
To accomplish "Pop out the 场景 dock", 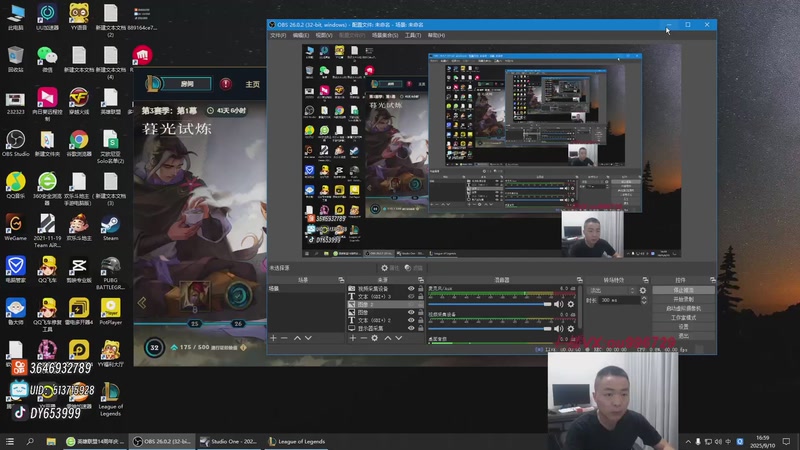I will (341, 280).
